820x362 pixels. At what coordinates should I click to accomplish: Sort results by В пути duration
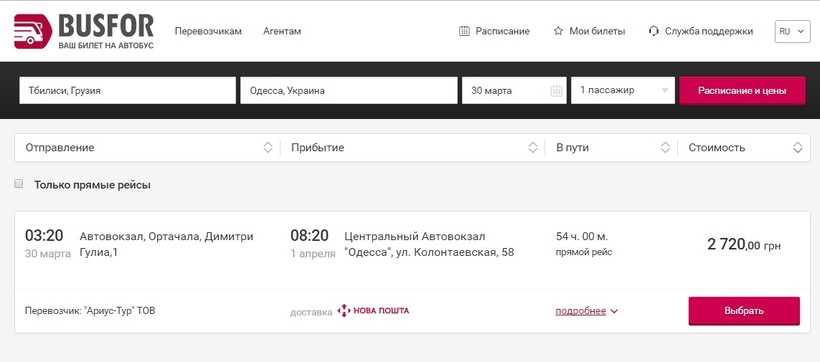[611, 148]
